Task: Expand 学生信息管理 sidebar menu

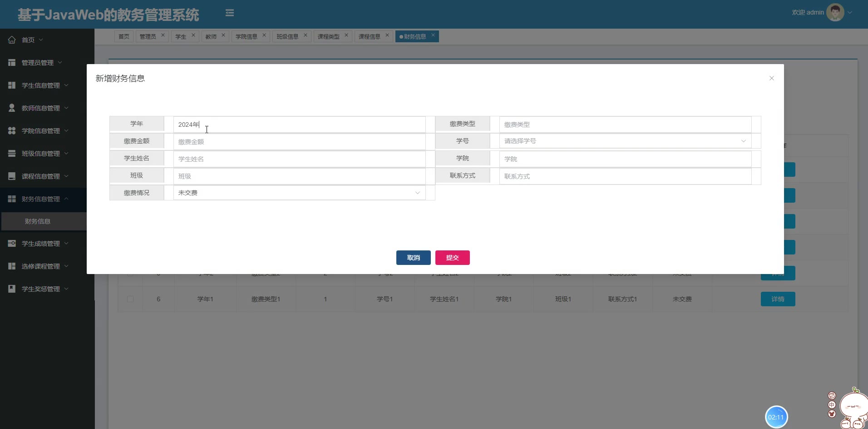Action: [x=66, y=85]
